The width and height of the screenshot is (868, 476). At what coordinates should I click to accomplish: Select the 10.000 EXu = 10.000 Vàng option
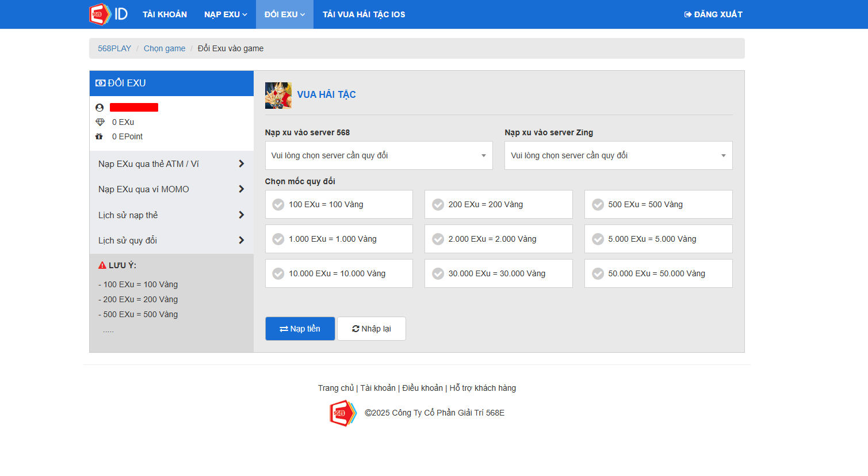[339, 273]
